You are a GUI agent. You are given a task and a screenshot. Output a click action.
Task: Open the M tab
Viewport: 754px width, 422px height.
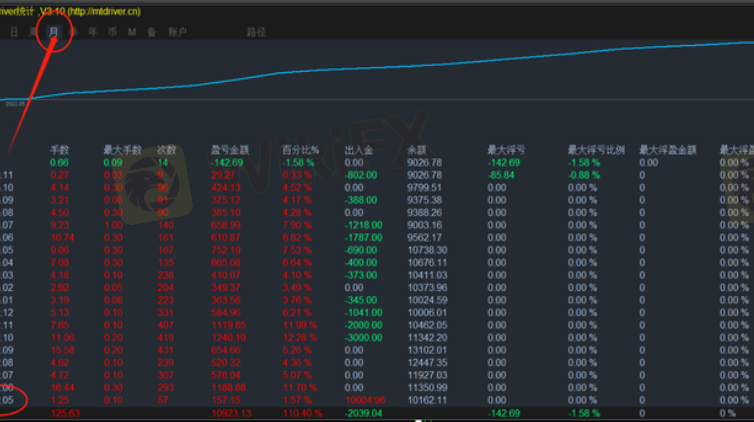131,32
